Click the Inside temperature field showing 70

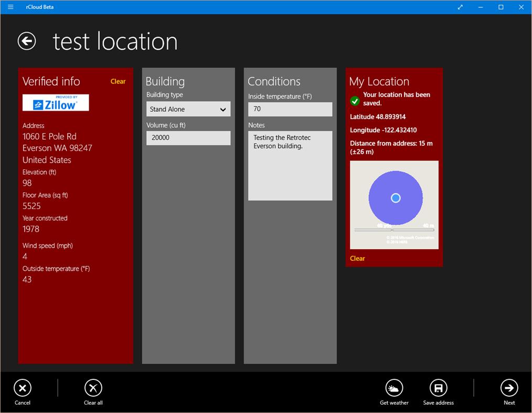pos(290,109)
